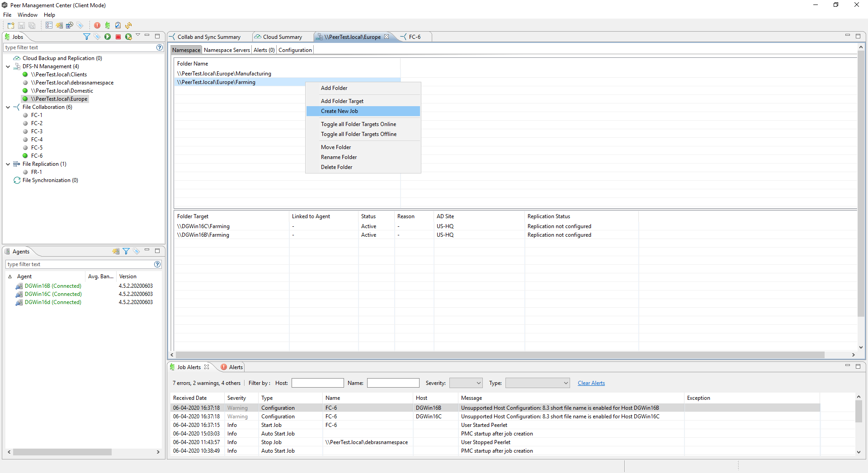Open the alerts icon in the main toolbar
The image size is (868, 473).
(97, 26)
